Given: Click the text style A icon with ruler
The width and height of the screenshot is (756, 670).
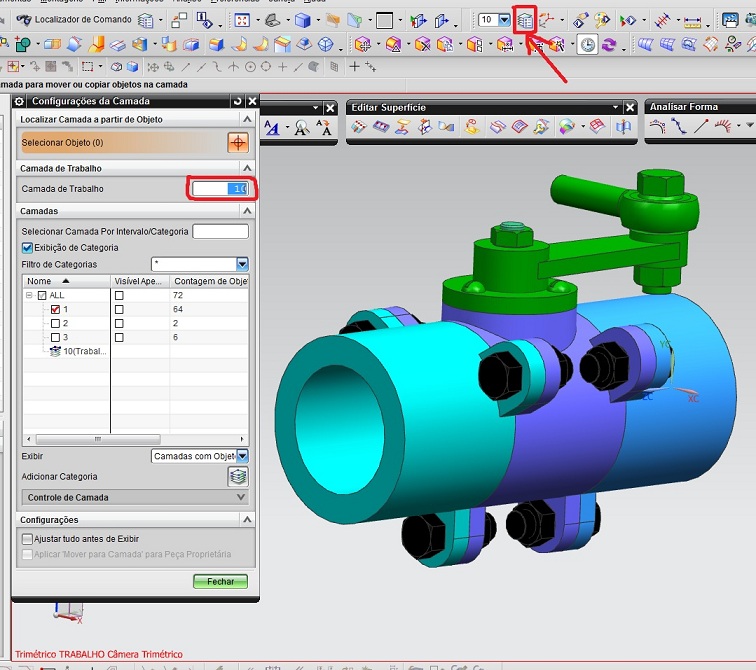Looking at the screenshot, I should (x=272, y=127).
